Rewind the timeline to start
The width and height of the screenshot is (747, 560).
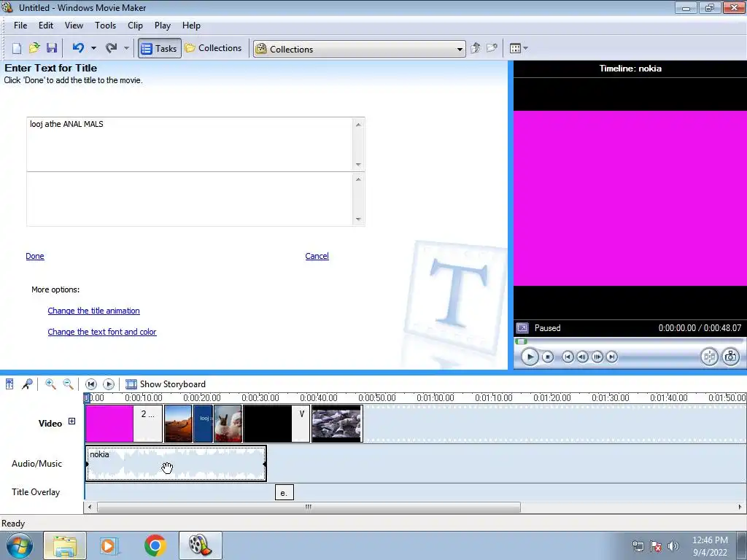click(91, 384)
